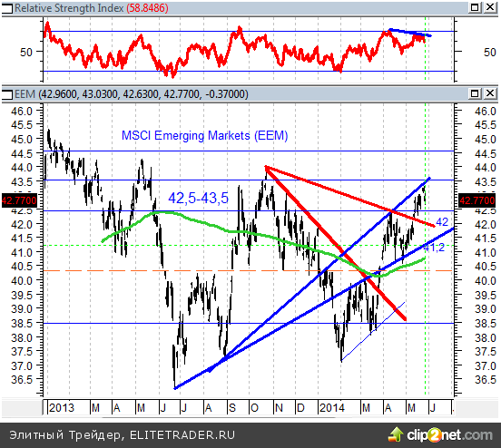Select the 42,5-43,5 range annotation

199,198
